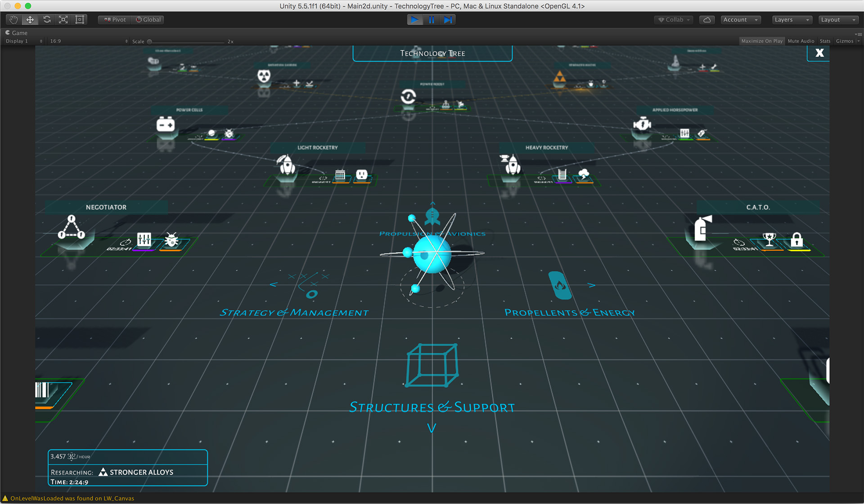Select the Move tool

[30, 20]
